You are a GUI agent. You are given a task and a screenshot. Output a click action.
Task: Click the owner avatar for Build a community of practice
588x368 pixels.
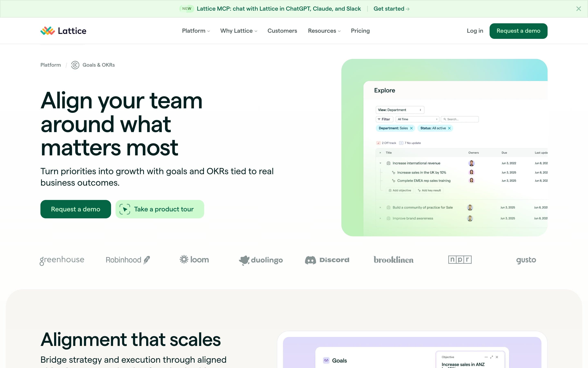470,207
